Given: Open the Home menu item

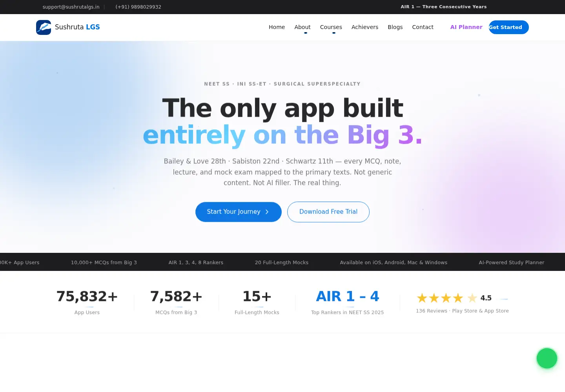Looking at the screenshot, I should (x=277, y=27).
